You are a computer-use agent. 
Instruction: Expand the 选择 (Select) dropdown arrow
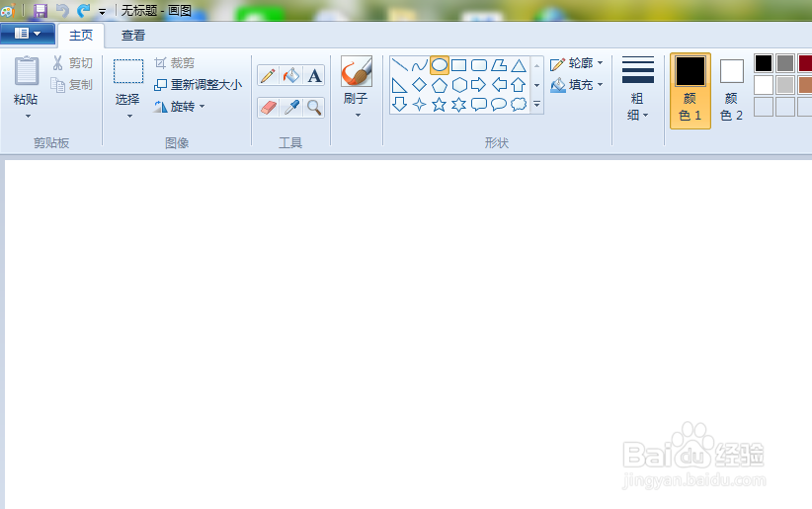tap(129, 116)
